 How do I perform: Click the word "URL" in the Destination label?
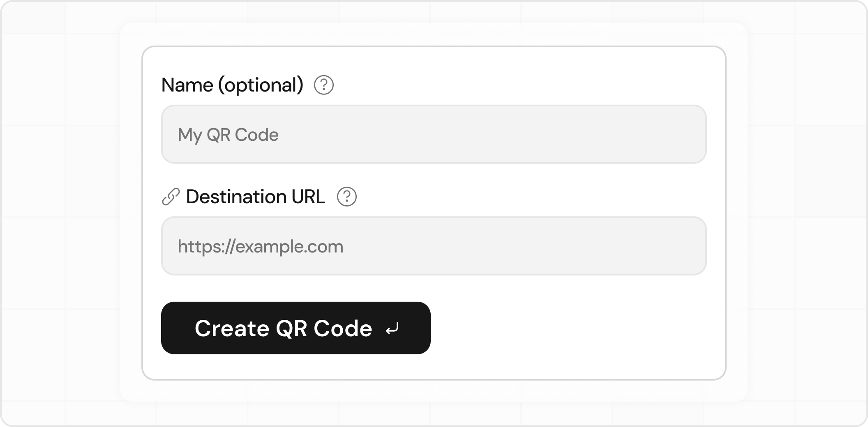[308, 197]
